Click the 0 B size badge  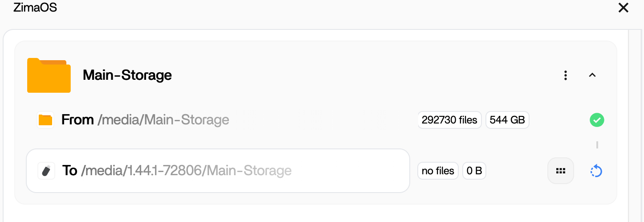click(x=474, y=171)
